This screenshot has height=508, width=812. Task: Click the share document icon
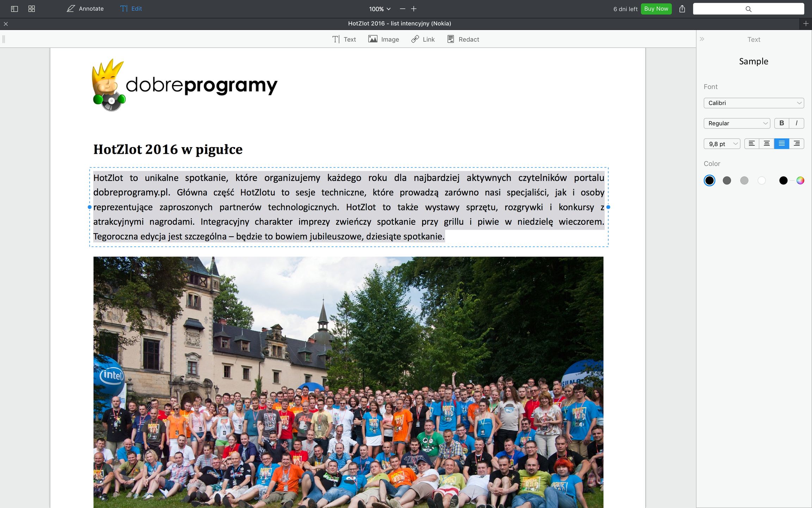pos(682,9)
